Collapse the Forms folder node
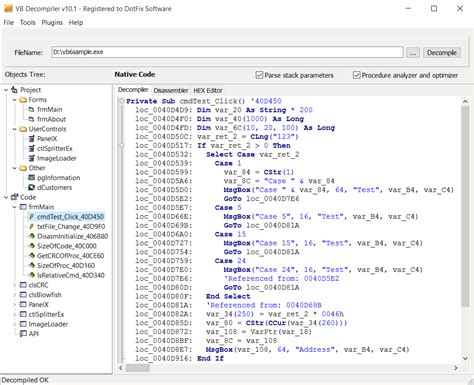 coord(14,100)
